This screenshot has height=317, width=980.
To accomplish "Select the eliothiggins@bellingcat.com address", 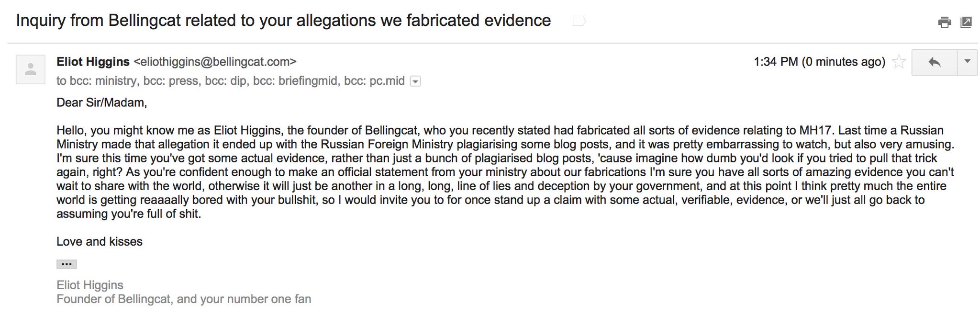I will pyautogui.click(x=215, y=62).
